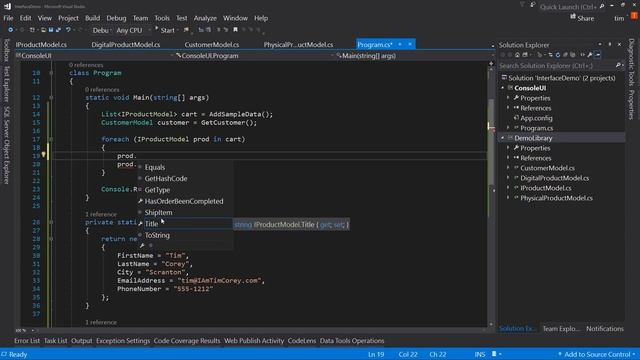Collapse the ConsoleUI project node
The width and height of the screenshot is (640, 360).
pos(503,88)
